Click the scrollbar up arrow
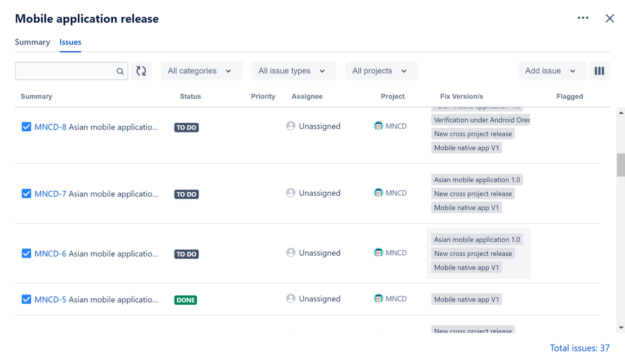This screenshot has width=625, height=364. pyautogui.click(x=621, y=113)
